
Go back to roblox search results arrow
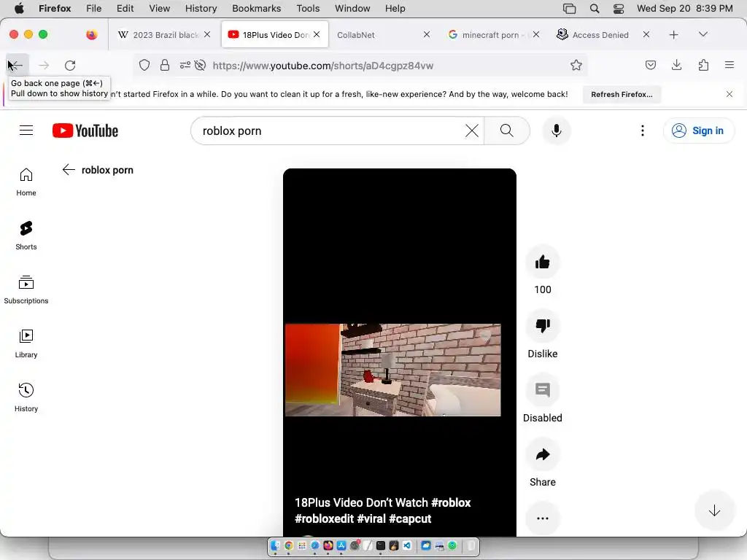pyautogui.click(x=69, y=170)
